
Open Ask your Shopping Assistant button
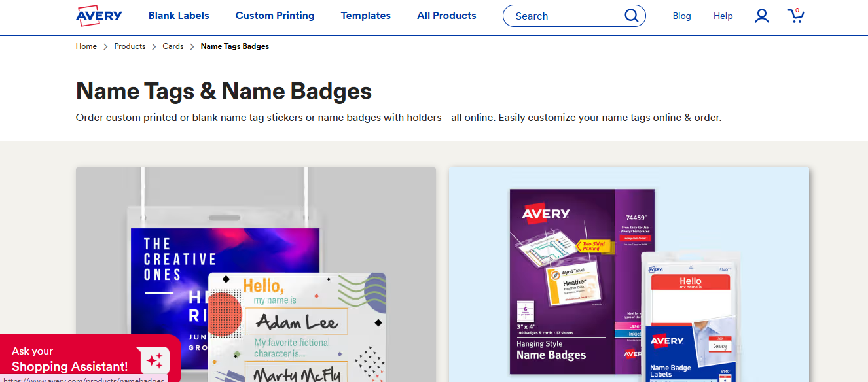(90, 358)
